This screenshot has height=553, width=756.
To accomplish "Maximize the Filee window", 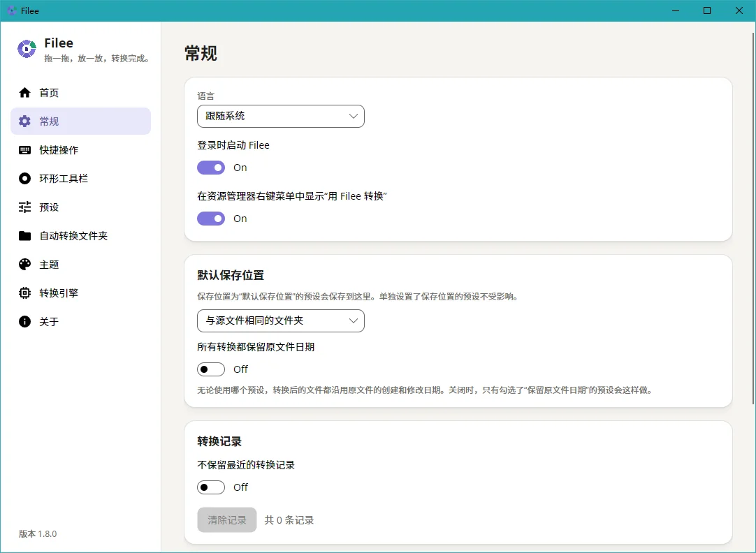I will pos(707,10).
